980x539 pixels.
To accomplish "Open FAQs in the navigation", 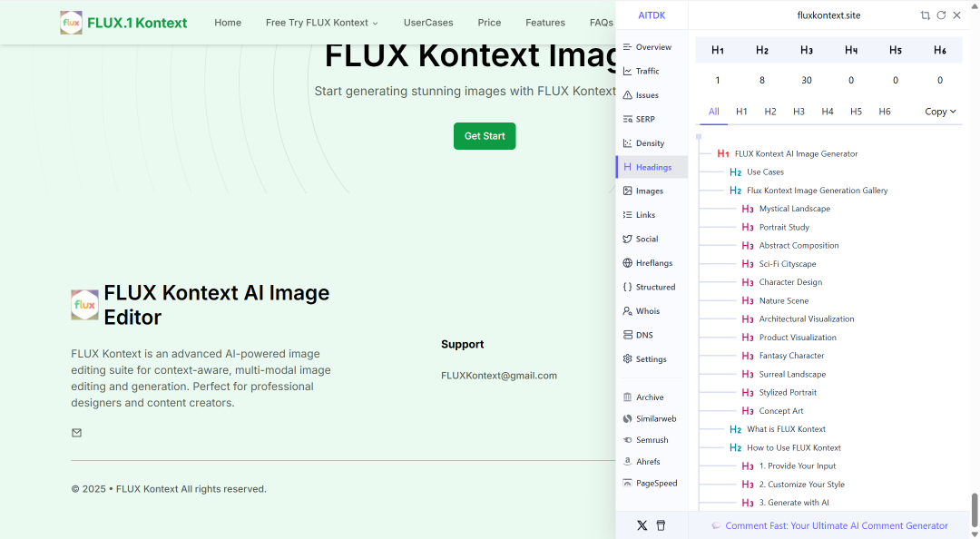I will 602,23.
